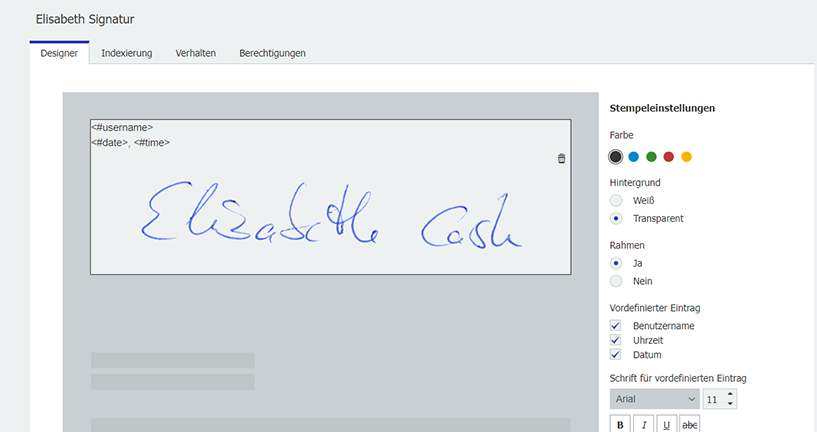Choose Transparent background option
817x432 pixels.
616,218
